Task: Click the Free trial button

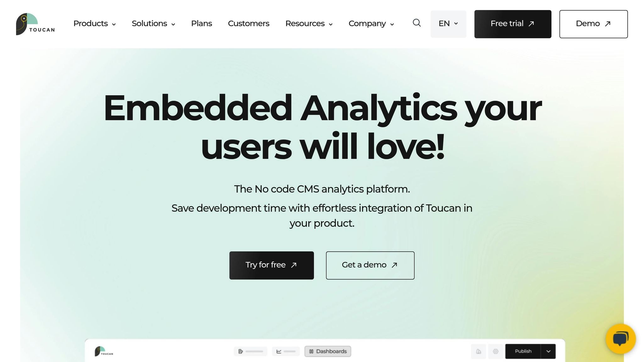Action: coord(513,24)
